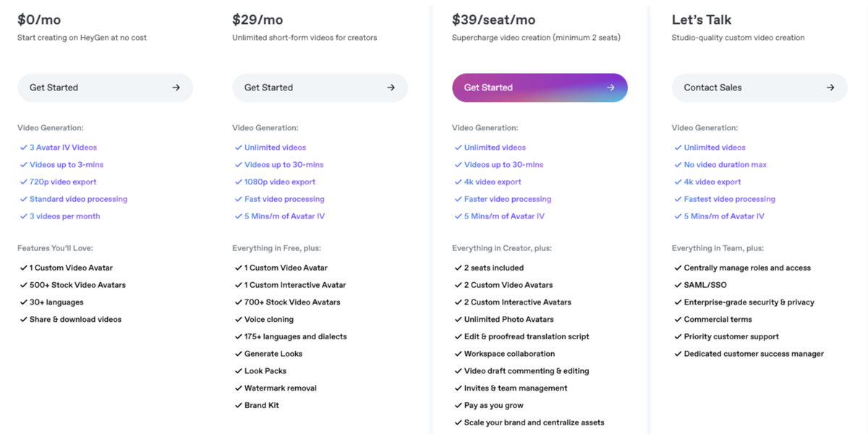The image size is (868, 434).
Task: Click the checkmark next to Watermark removal
Action: (238, 388)
